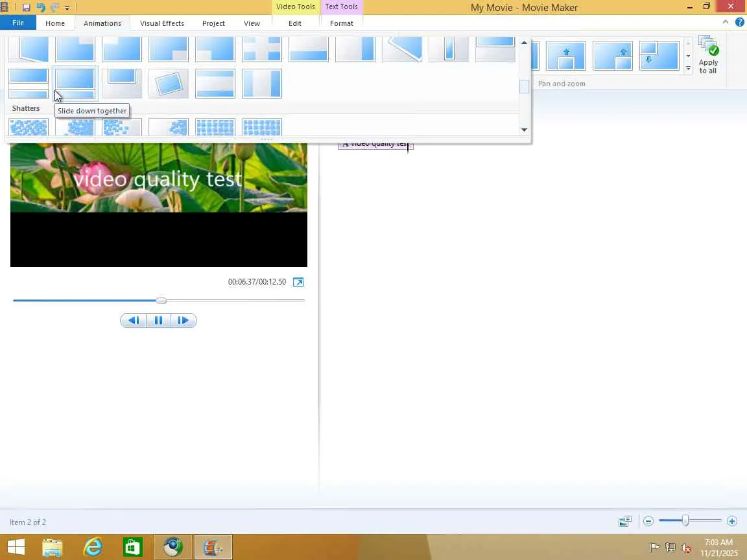This screenshot has height=560, width=747.
Task: Apply zoom in bottom pan and zoom effect
Action: point(566,56)
